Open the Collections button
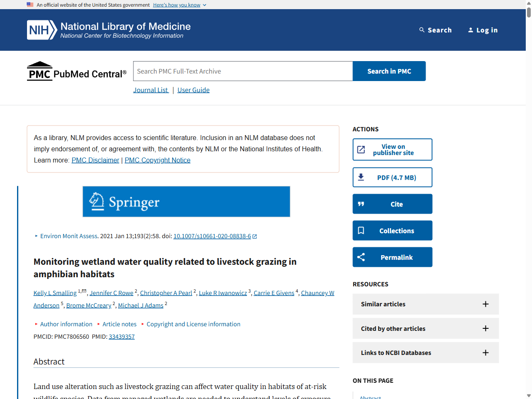The image size is (532, 399). (x=392, y=231)
